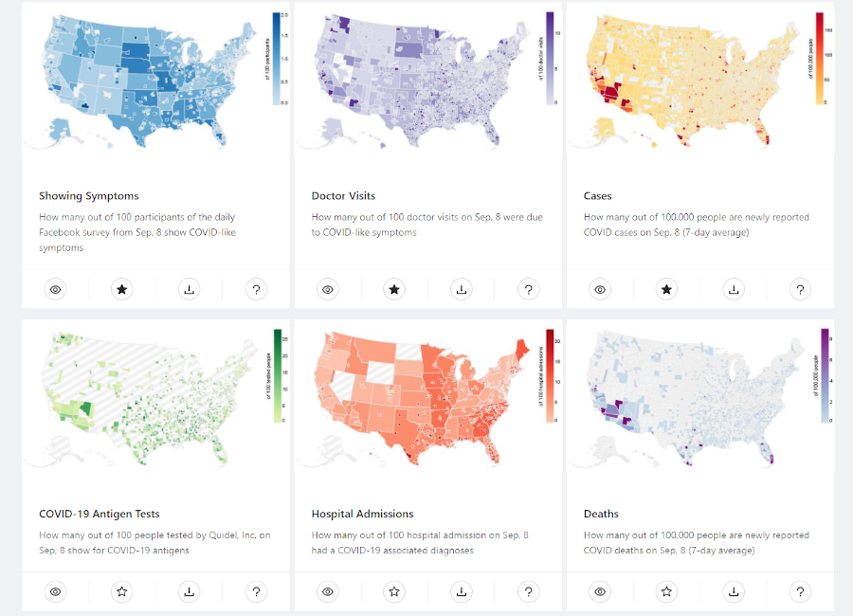
Task: Toggle favorite star on Showing Symptoms card
Action: 122,289
